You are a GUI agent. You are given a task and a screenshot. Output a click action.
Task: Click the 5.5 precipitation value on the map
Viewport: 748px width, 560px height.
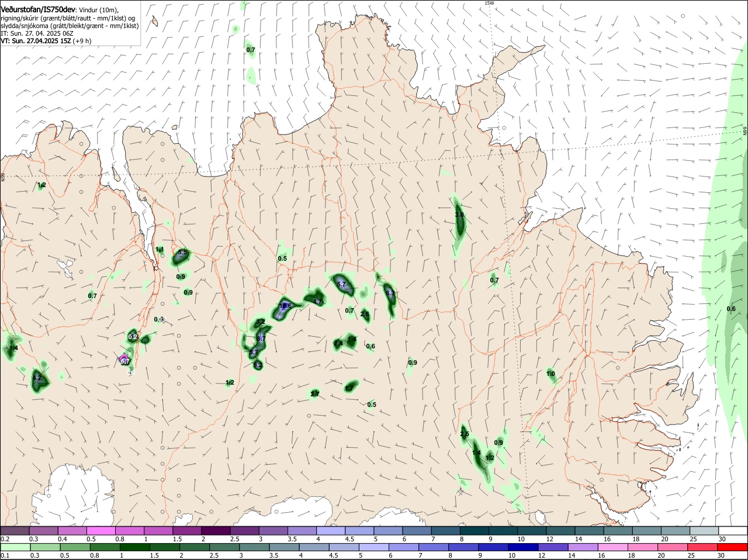[182, 253]
